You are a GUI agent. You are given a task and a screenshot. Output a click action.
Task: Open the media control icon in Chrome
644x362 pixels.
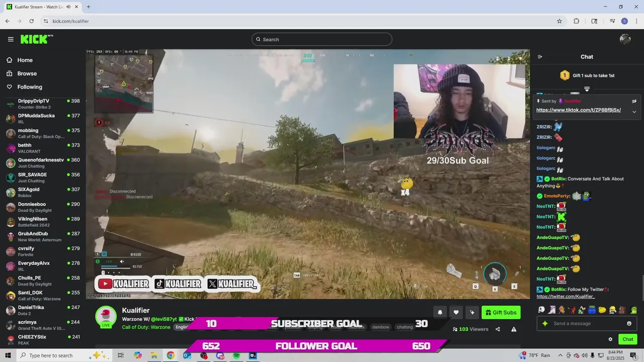[612, 21]
